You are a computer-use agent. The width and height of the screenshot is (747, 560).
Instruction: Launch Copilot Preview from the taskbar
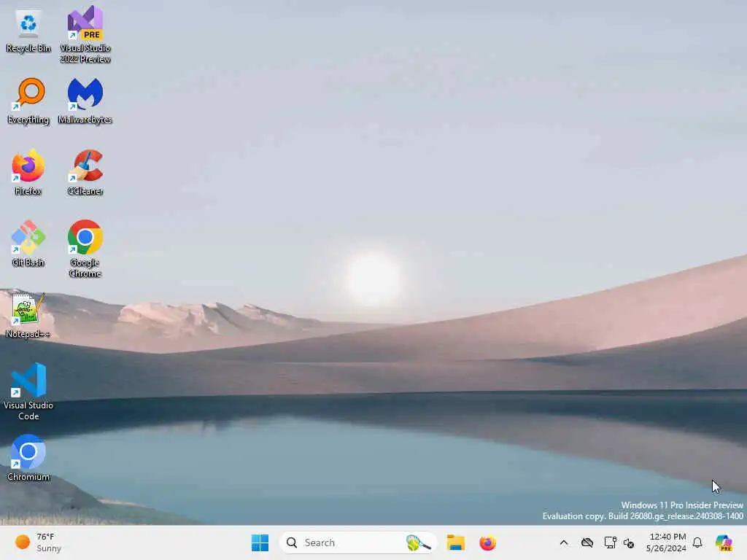tap(724, 542)
